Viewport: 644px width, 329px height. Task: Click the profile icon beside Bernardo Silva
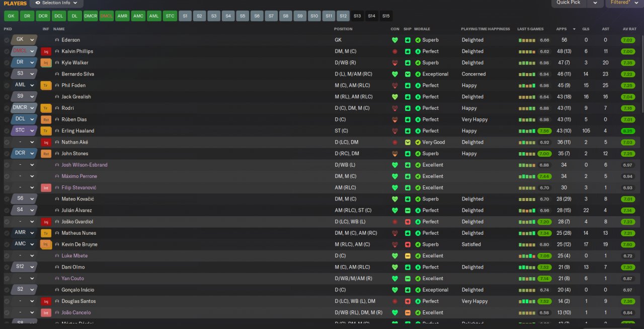point(57,74)
